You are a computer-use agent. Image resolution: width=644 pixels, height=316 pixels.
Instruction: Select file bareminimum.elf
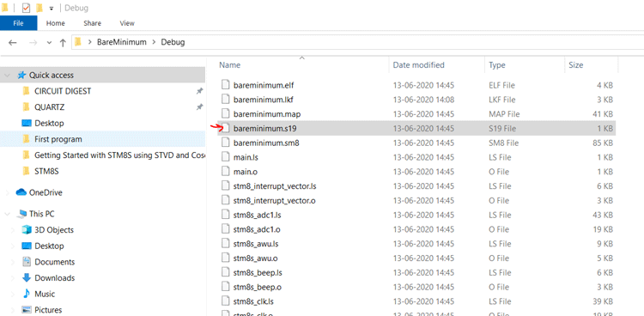(264, 86)
